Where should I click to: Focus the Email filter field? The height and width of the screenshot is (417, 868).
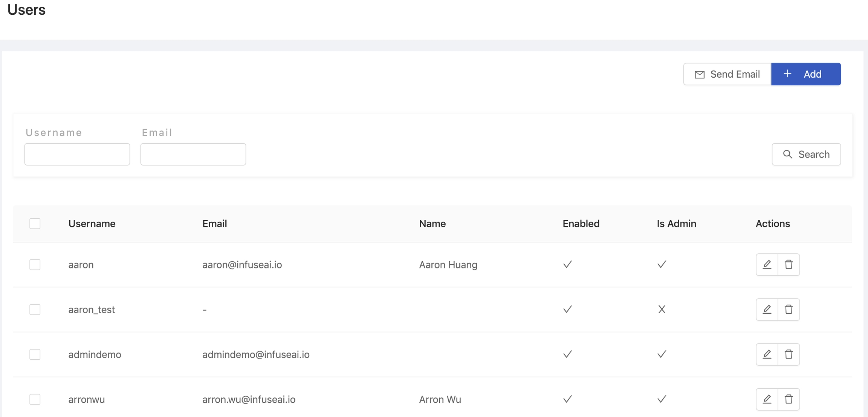point(193,154)
